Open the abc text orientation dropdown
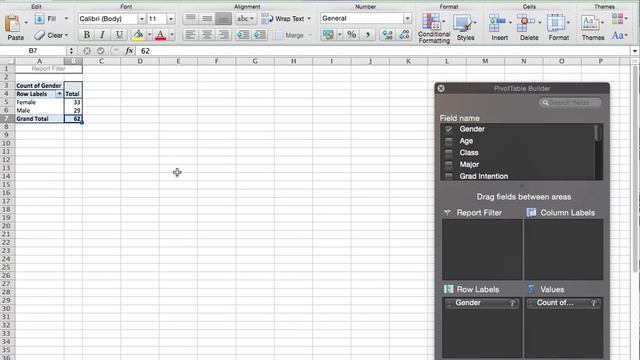Image resolution: width=640 pixels, height=360 pixels. pos(245,19)
